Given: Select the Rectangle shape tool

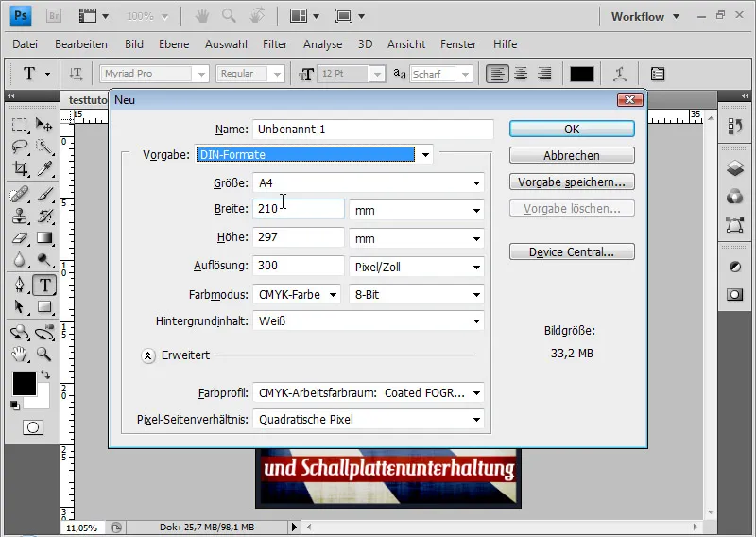Looking at the screenshot, I should (x=44, y=307).
